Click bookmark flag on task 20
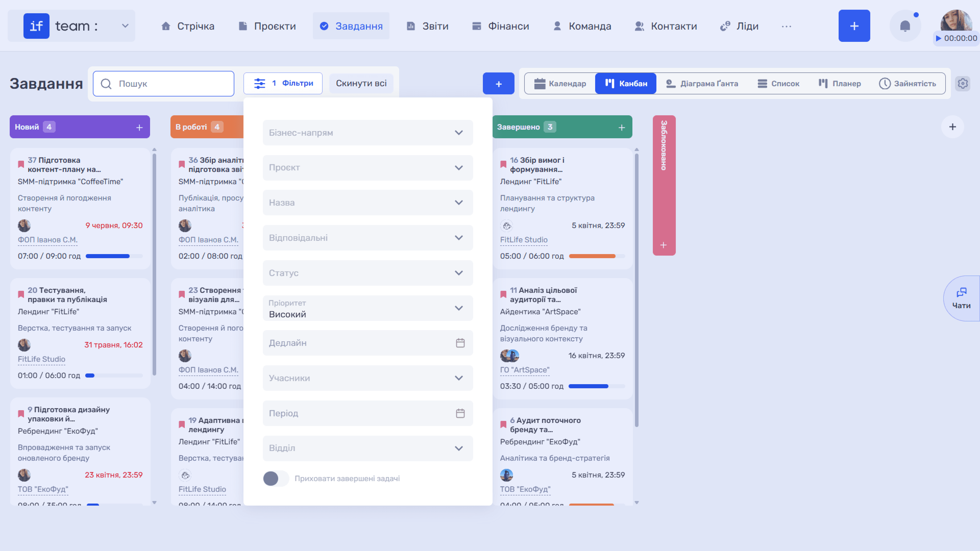The height and width of the screenshot is (551, 980). 21,294
